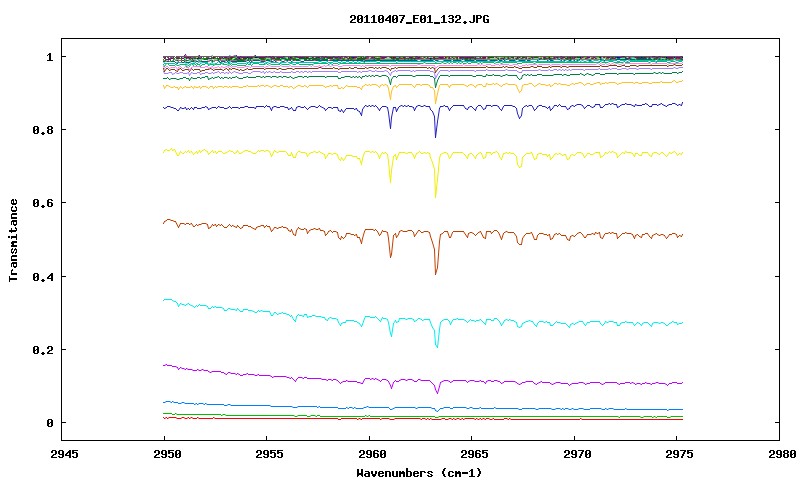The width and height of the screenshot is (800, 480).
Task: Click the Wavenumbers (cm-1) x-axis label
Action: click(419, 473)
